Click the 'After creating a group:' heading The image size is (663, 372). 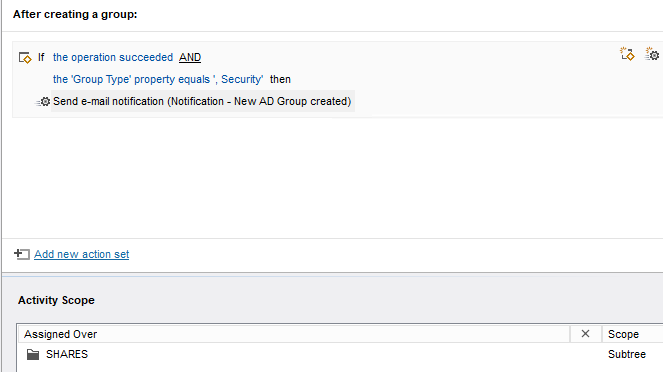(x=75, y=14)
